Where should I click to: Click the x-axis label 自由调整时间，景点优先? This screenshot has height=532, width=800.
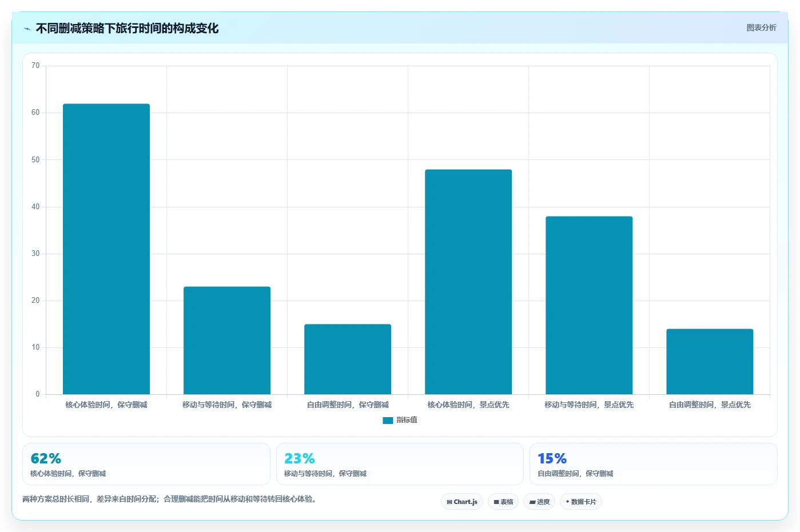click(710, 405)
